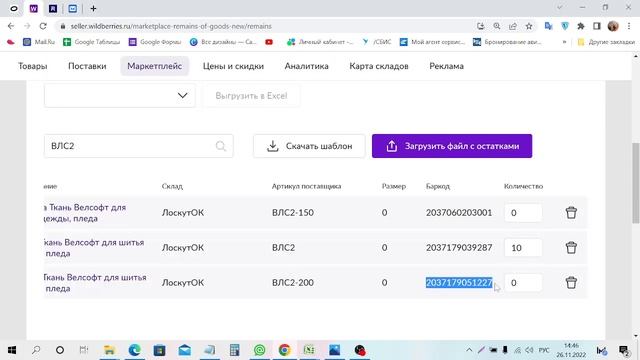Screen dimensions: 640x360
Task: Open the Аналитика menu
Action: coord(307,66)
